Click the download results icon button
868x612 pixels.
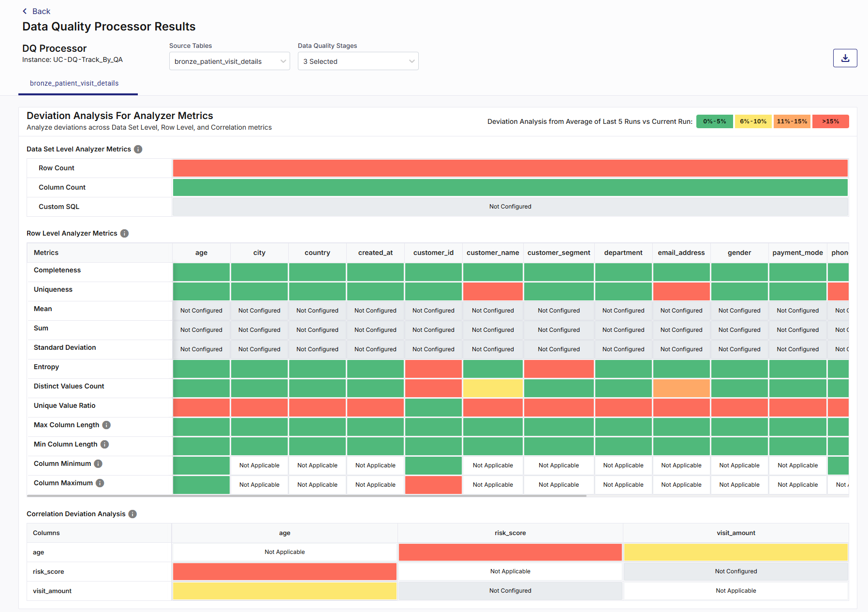[845, 58]
